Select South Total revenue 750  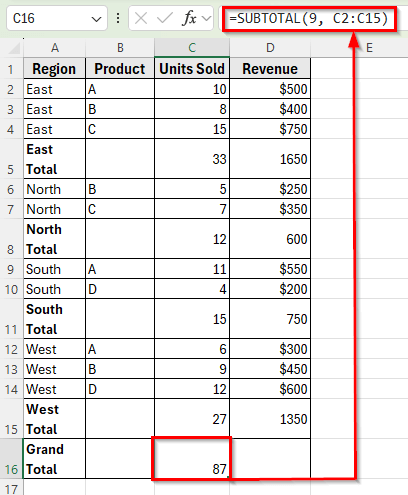(270, 319)
